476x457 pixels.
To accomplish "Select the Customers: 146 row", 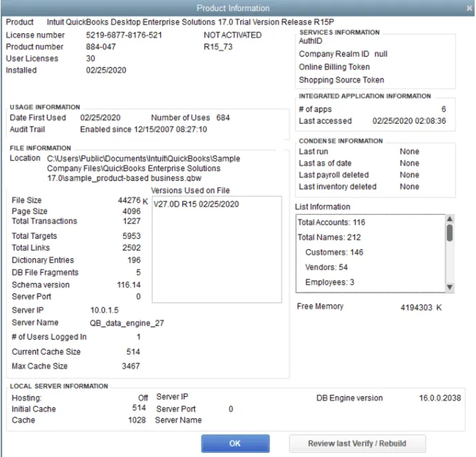I will click(334, 252).
